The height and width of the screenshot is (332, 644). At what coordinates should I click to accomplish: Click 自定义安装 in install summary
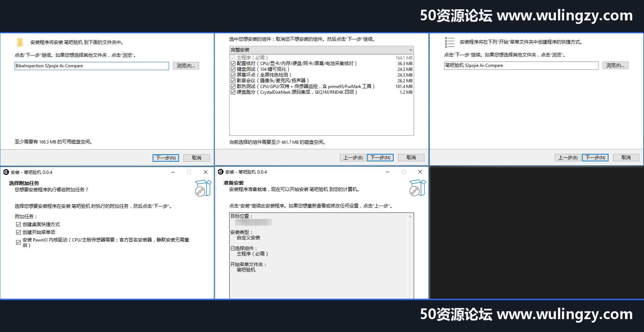tap(248, 238)
